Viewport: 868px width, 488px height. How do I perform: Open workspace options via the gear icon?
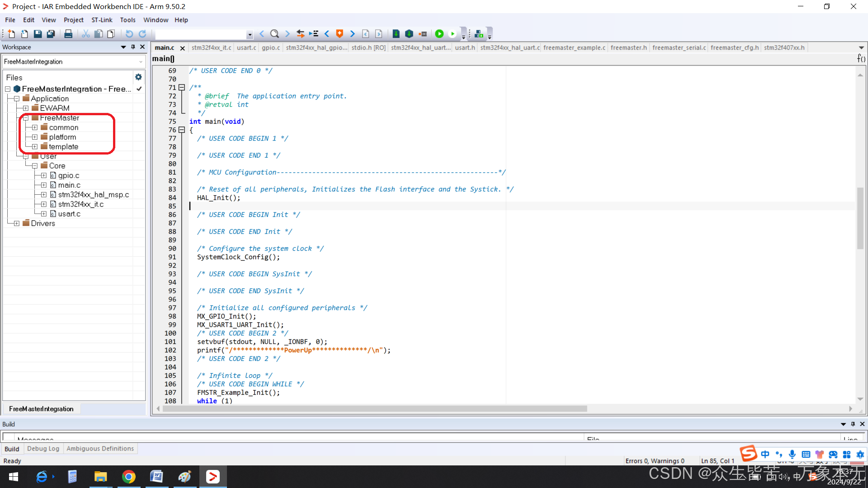[138, 77]
